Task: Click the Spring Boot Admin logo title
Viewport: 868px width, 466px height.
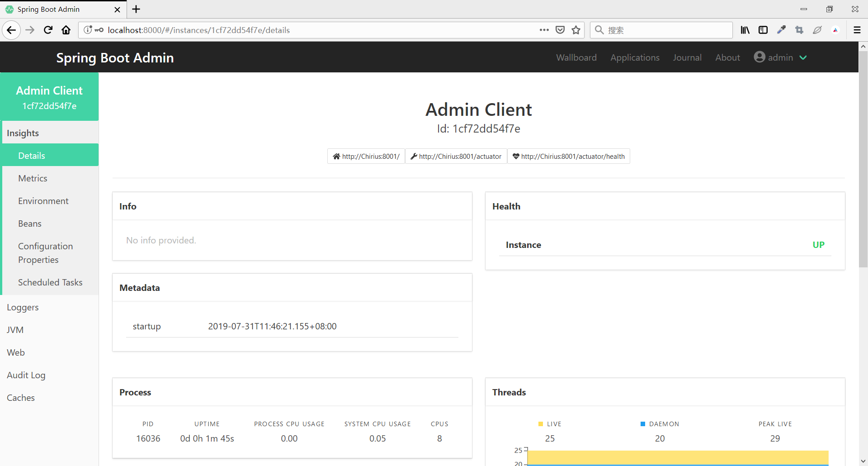Action: (115, 58)
